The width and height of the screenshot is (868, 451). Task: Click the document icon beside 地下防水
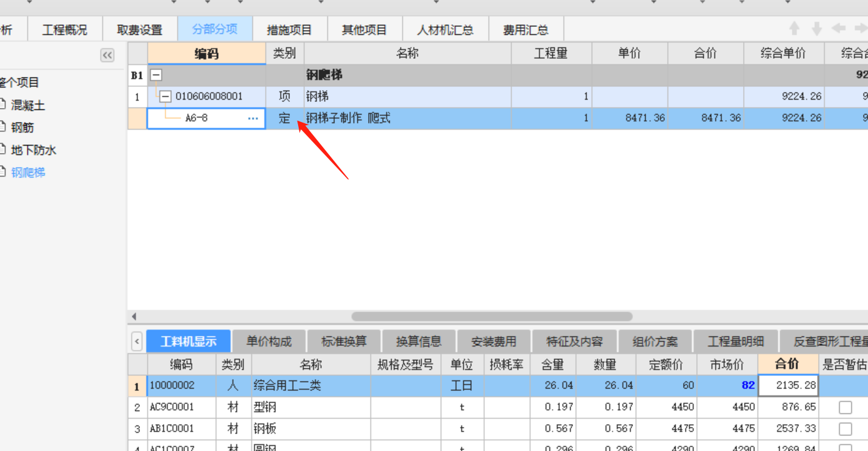click(x=3, y=149)
